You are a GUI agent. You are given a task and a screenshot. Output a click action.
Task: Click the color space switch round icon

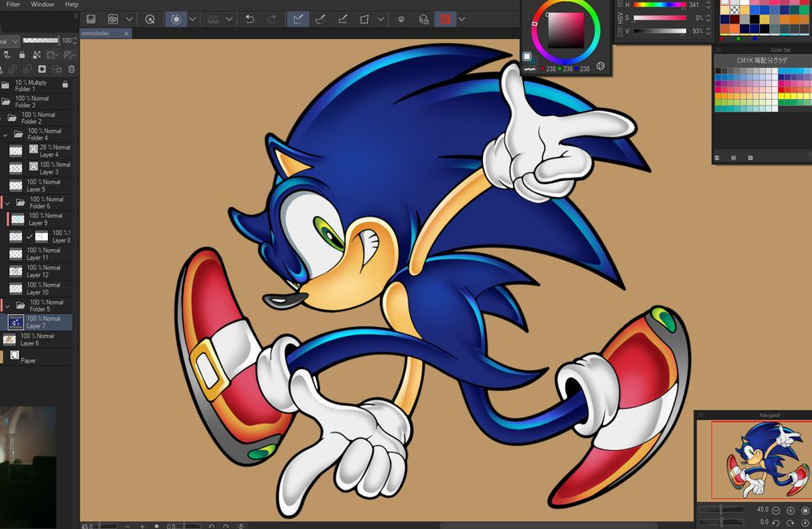600,66
